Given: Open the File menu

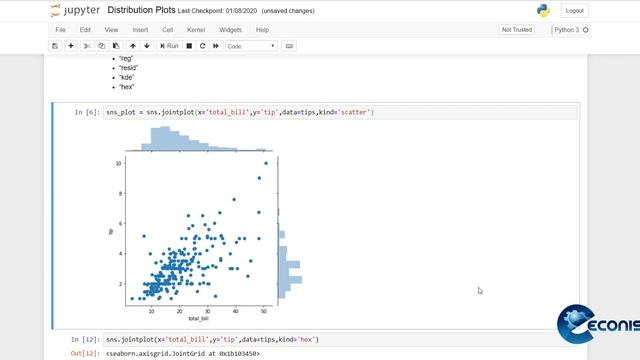Looking at the screenshot, I should pos(60,30).
